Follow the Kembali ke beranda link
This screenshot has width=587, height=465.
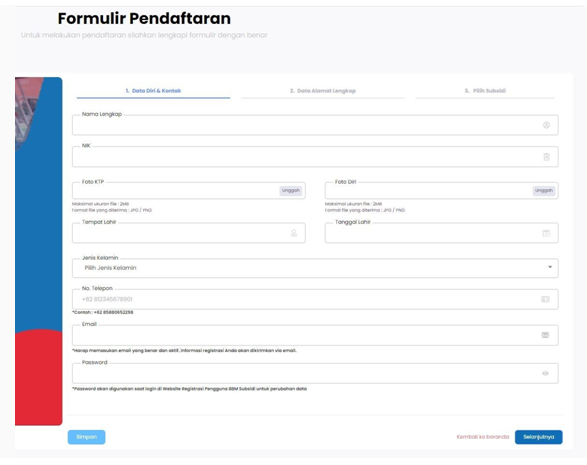483,437
